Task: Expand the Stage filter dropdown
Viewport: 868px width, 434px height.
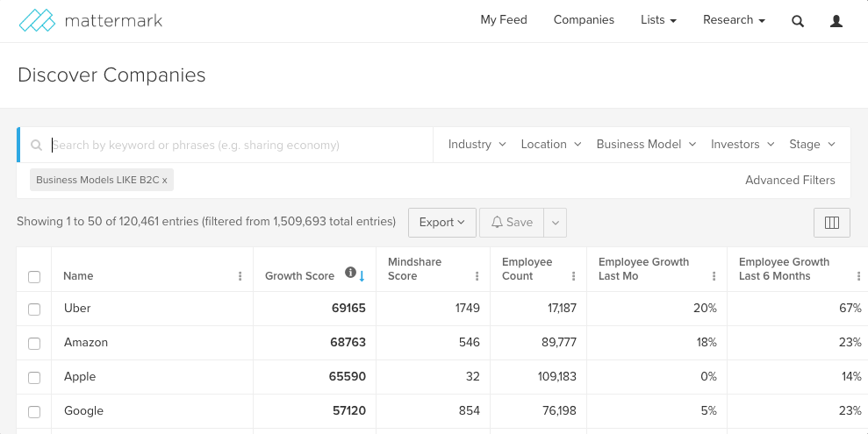Action: (x=812, y=145)
